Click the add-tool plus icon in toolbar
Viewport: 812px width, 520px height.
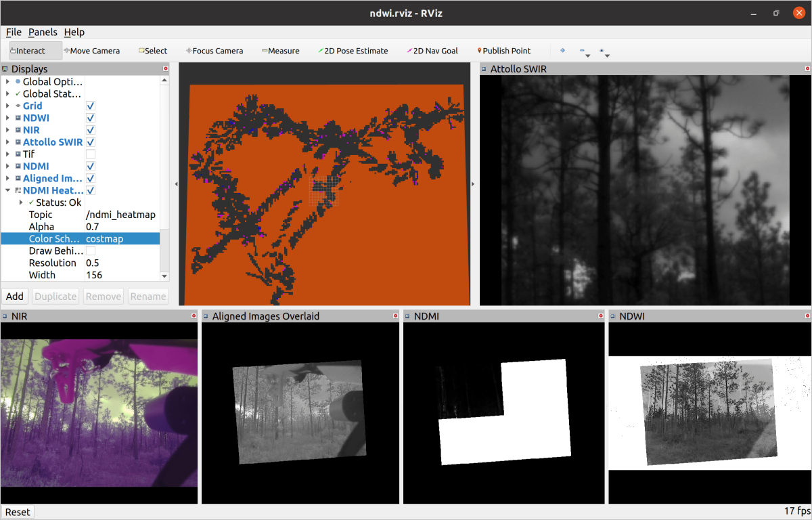562,51
